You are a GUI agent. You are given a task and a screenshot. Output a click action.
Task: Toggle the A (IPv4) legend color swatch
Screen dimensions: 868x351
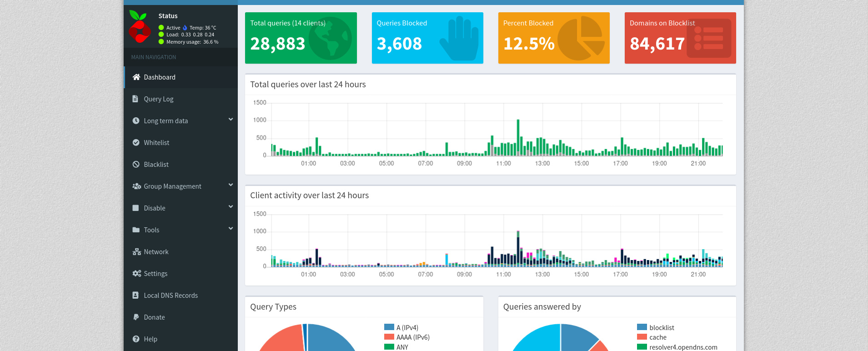[389, 327]
